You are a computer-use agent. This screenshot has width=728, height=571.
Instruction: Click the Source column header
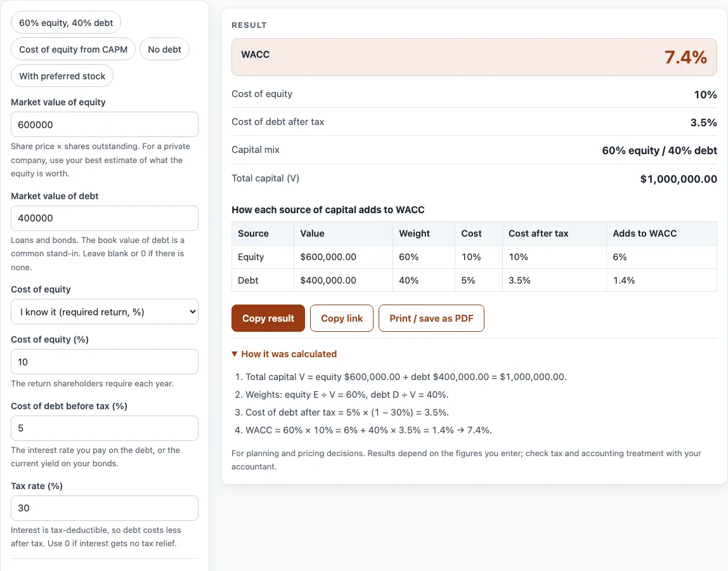[x=263, y=233]
